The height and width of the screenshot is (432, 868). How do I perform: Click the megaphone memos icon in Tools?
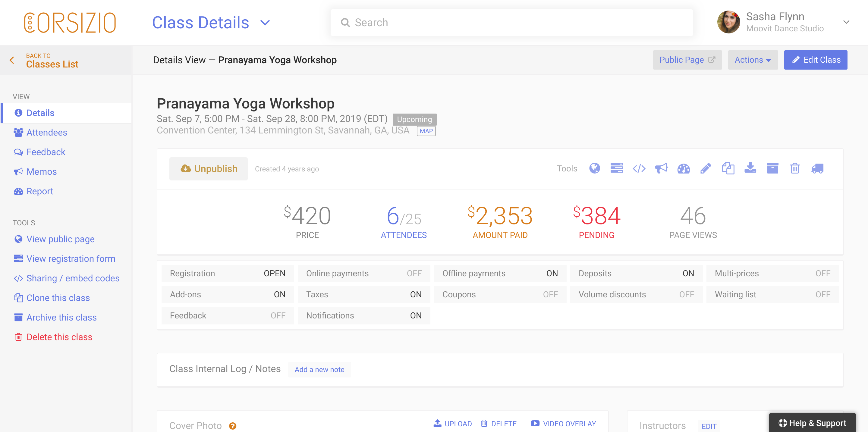pyautogui.click(x=661, y=168)
